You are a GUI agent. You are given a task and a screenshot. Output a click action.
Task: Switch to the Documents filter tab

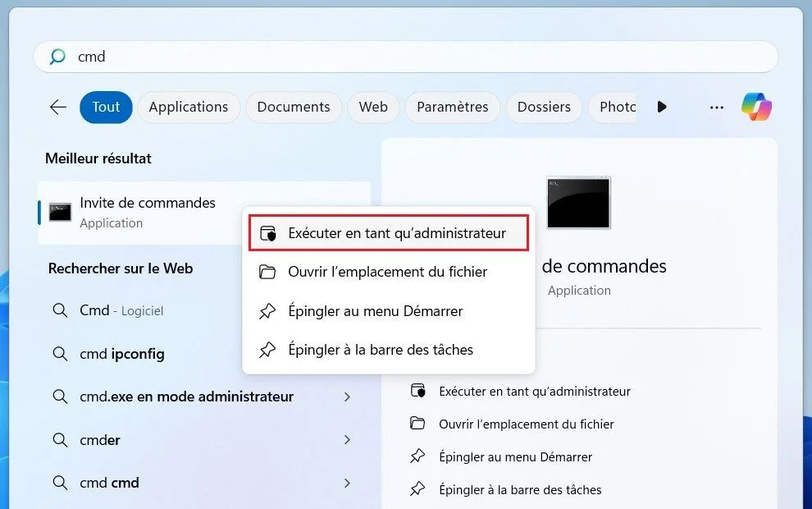(x=293, y=107)
